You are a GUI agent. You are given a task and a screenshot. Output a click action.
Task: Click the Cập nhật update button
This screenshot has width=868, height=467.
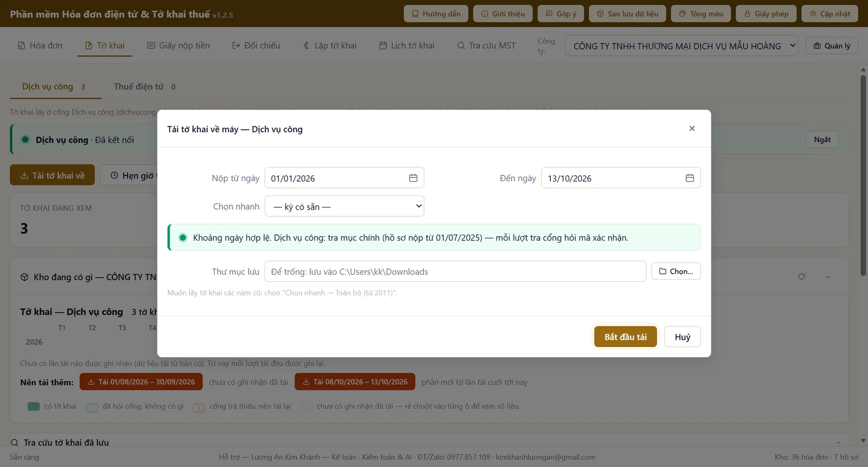[829, 14]
